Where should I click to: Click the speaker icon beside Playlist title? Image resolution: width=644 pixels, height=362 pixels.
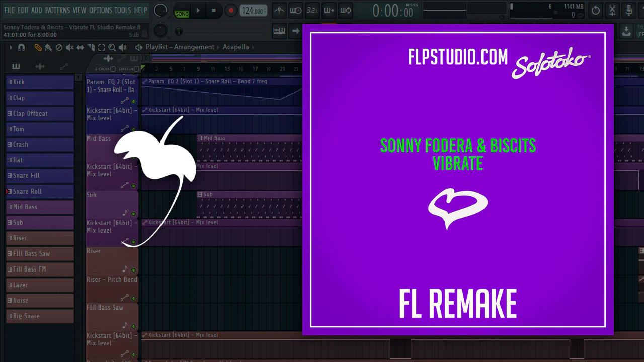click(139, 47)
